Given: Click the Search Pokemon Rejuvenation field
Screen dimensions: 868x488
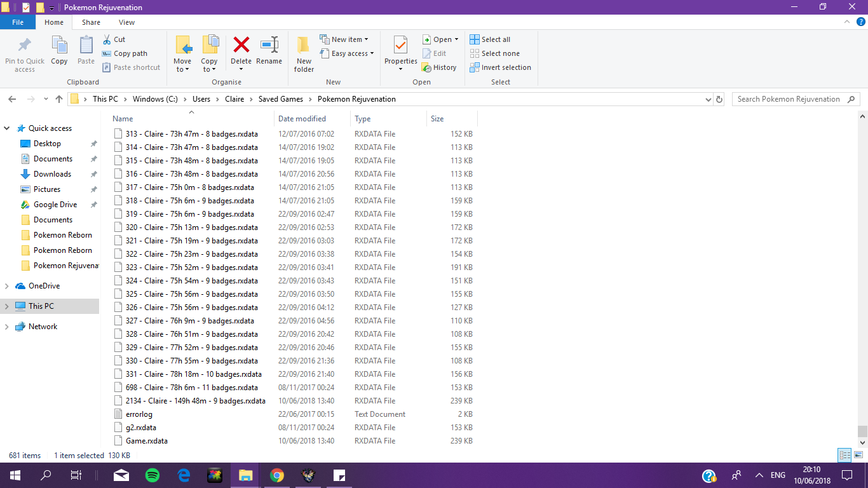Looking at the screenshot, I should 797,99.
